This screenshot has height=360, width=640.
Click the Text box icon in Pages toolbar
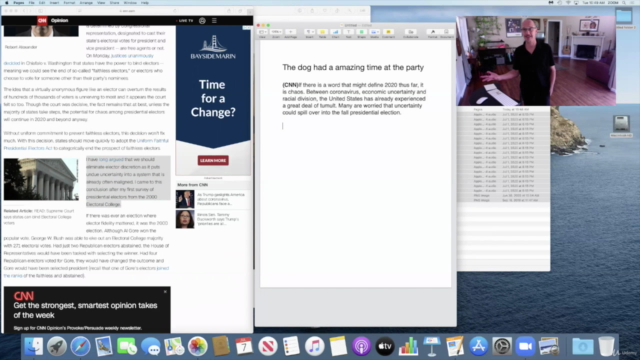pyautogui.click(x=349, y=32)
